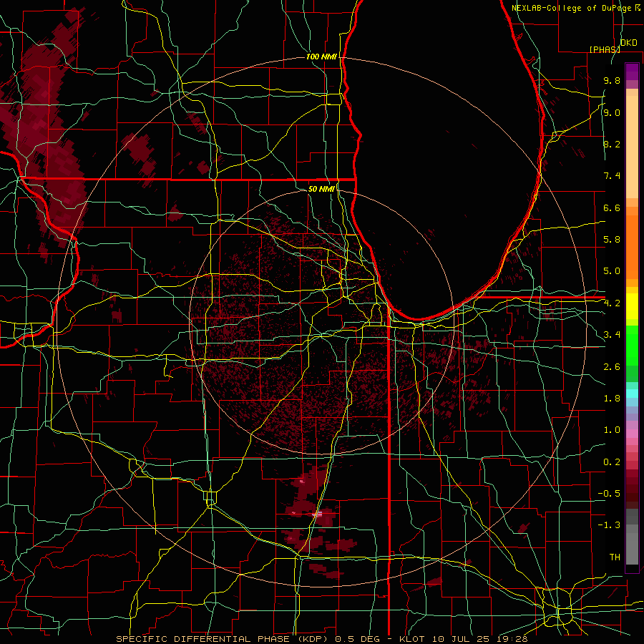Image resolution: width=644 pixels, height=644 pixels.
Task: Click the 1.8 scale value
Action: tap(612, 399)
